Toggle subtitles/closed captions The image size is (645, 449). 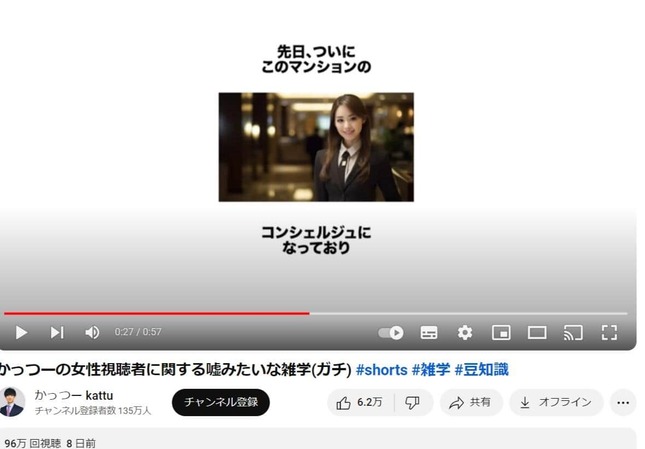pos(429,332)
